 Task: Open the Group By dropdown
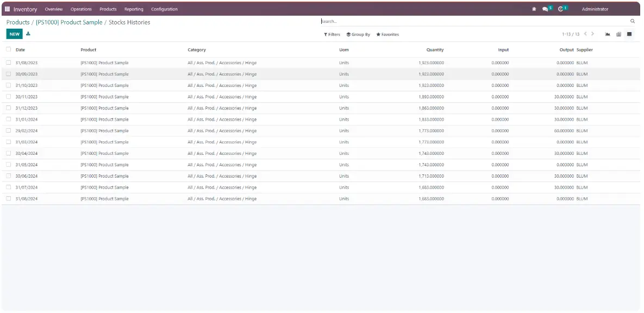point(358,34)
